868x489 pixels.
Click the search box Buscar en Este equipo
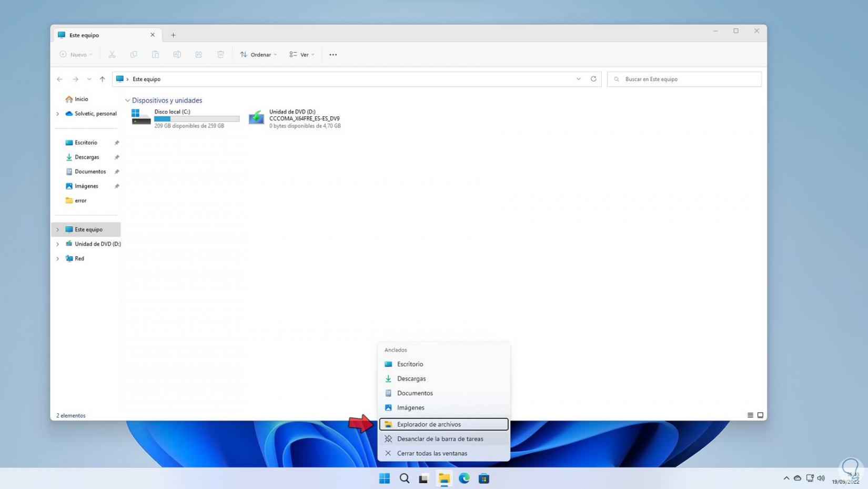(684, 79)
